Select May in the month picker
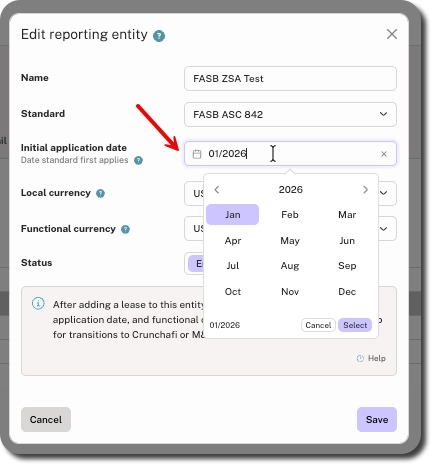Viewport: 431px width, 464px height. 290,240
